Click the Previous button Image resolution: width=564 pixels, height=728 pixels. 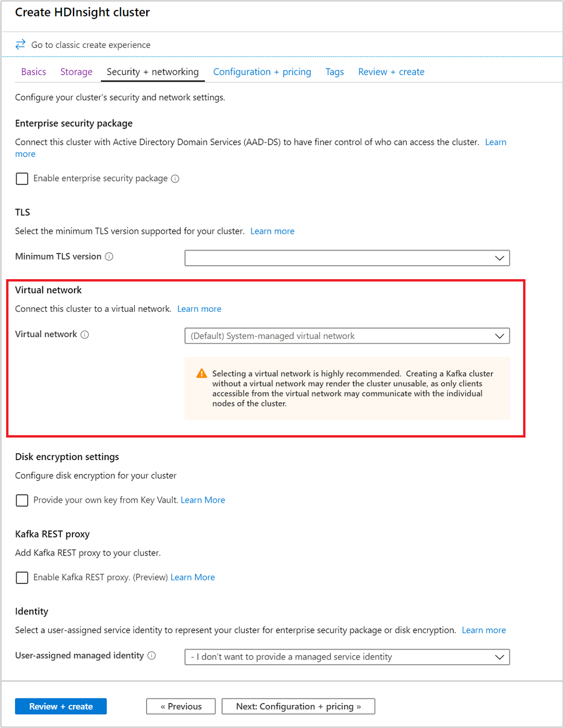point(181,706)
